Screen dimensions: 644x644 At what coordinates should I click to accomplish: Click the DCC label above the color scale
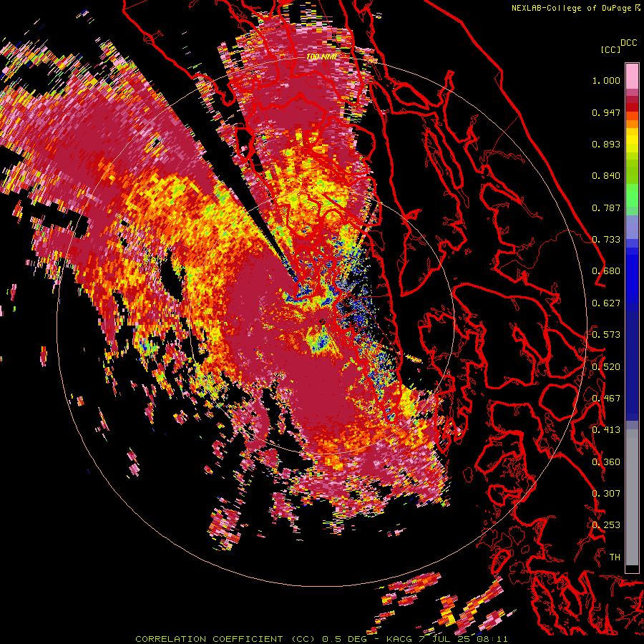click(628, 43)
